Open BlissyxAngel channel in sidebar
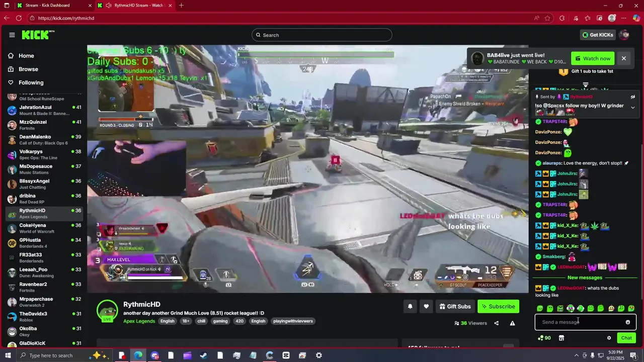 (x=44, y=184)
